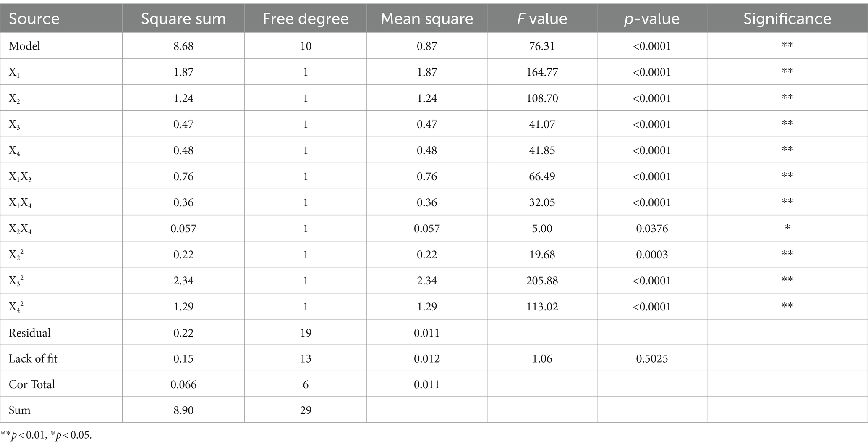Click the Cor Total row label
The width and height of the screenshot is (868, 447).
(32, 384)
